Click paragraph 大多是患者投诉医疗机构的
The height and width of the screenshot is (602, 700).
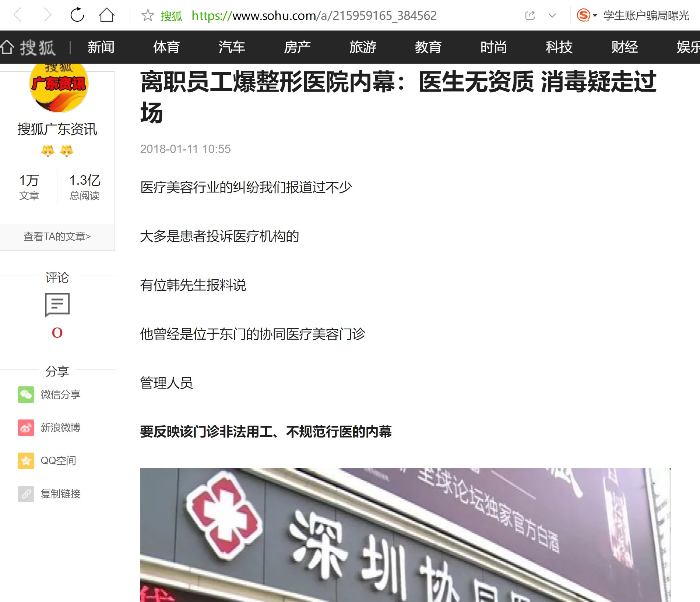[219, 236]
